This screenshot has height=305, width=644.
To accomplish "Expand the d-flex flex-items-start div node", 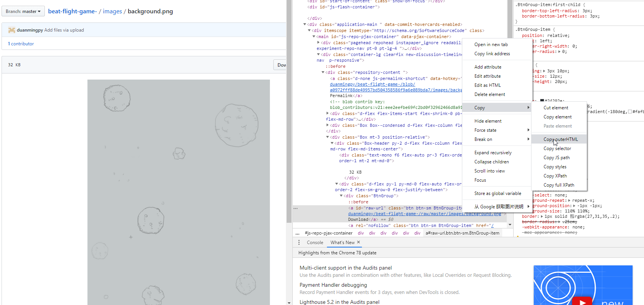I will click(x=328, y=113).
